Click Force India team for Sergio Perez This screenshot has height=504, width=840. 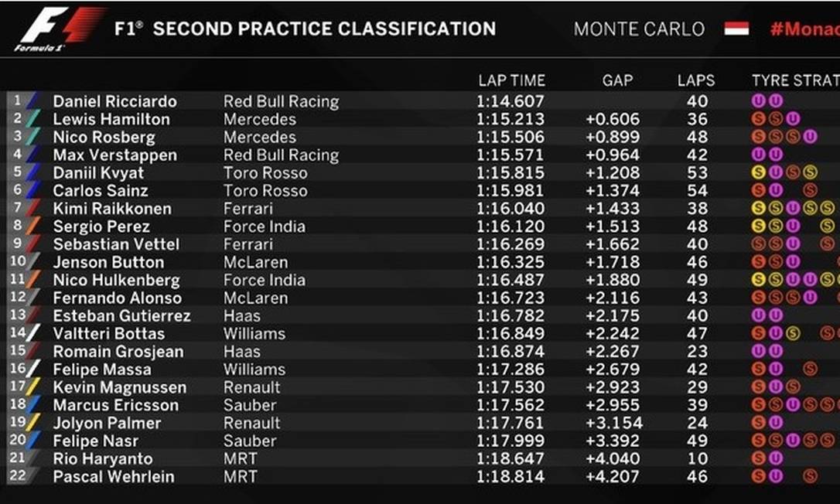click(x=264, y=226)
